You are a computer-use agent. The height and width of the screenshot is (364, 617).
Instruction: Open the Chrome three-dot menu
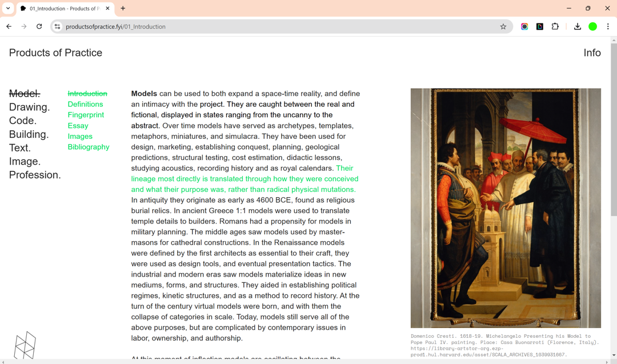click(608, 26)
